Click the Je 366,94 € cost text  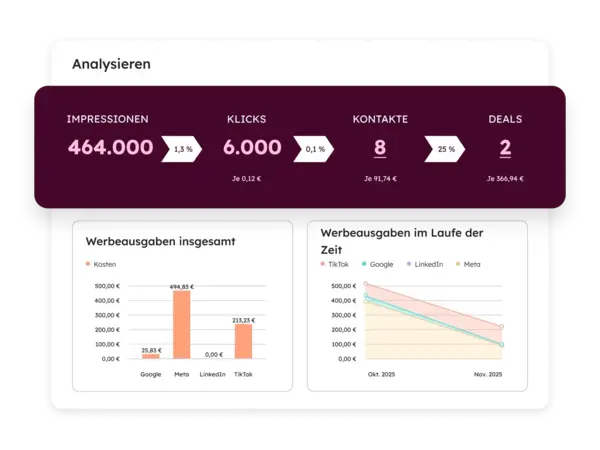(x=505, y=179)
